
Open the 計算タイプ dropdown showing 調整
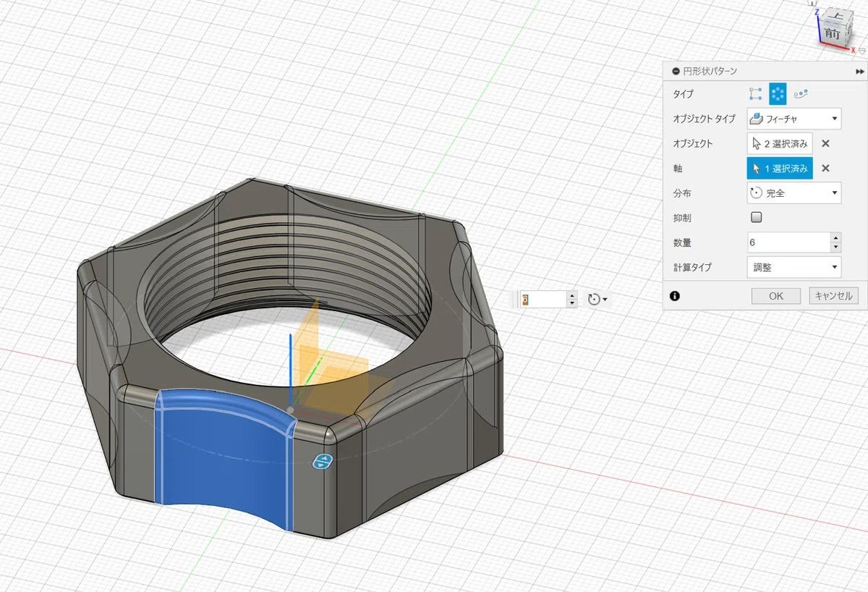794,267
